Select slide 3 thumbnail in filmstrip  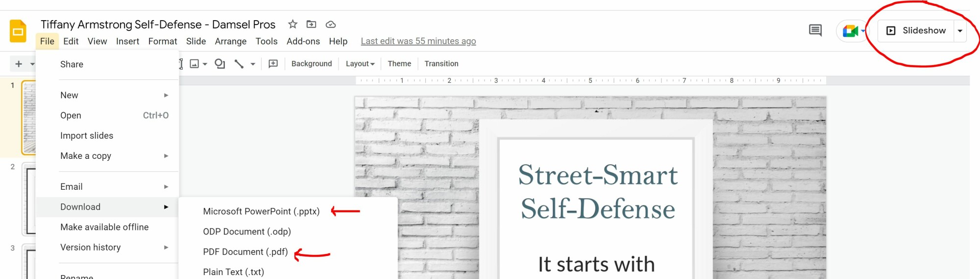[x=29, y=262]
